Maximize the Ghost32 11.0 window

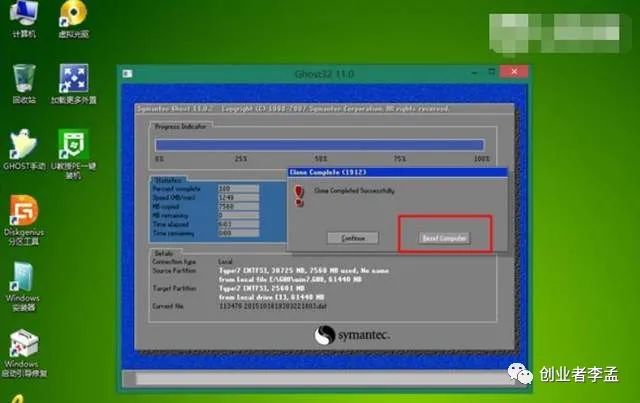(x=492, y=72)
